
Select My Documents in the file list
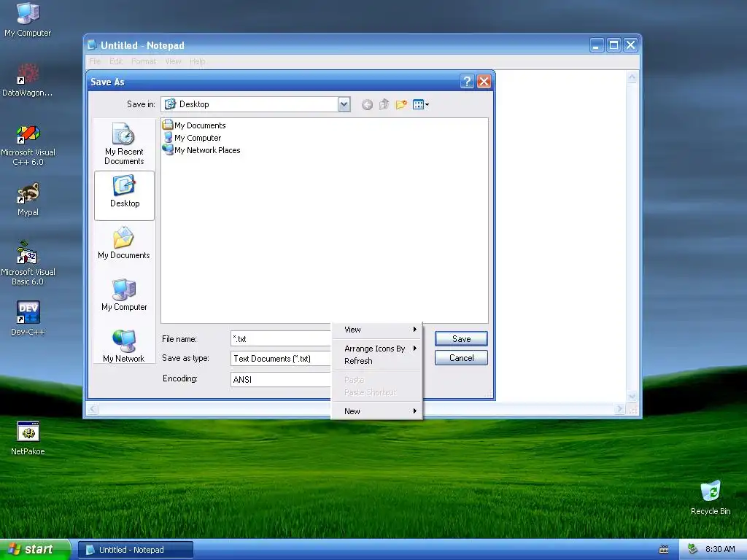point(194,125)
